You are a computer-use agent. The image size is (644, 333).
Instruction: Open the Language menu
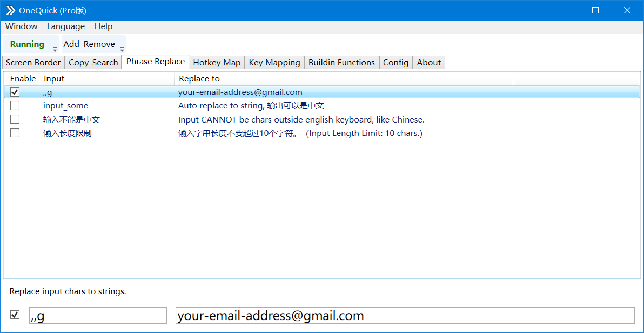tap(65, 26)
